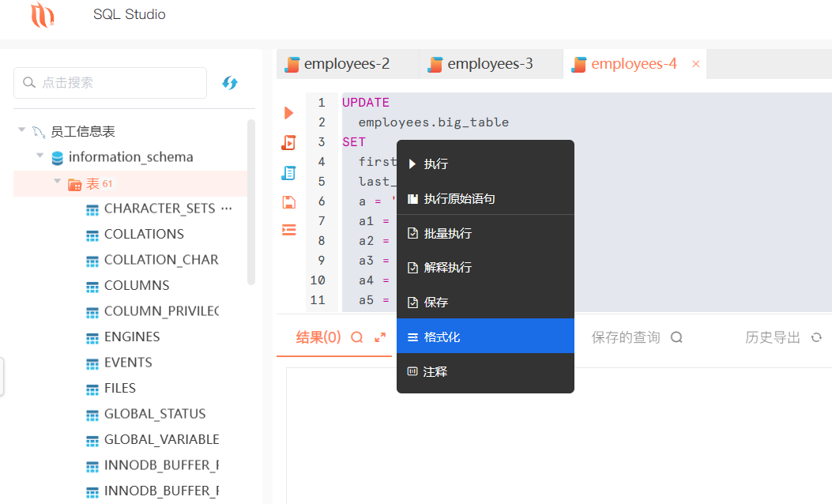This screenshot has height=504, width=832.
Task: Click the refresh icon beside search box
Action: click(x=230, y=83)
